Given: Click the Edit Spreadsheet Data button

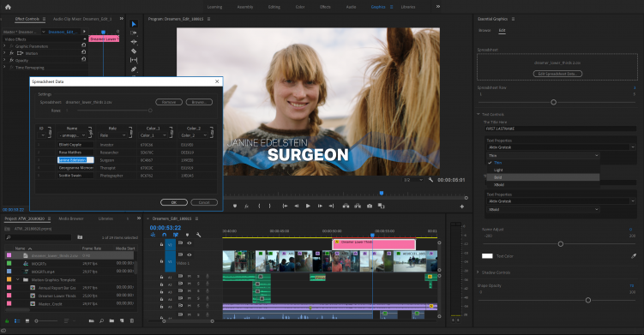Looking at the screenshot, I should point(557,74).
